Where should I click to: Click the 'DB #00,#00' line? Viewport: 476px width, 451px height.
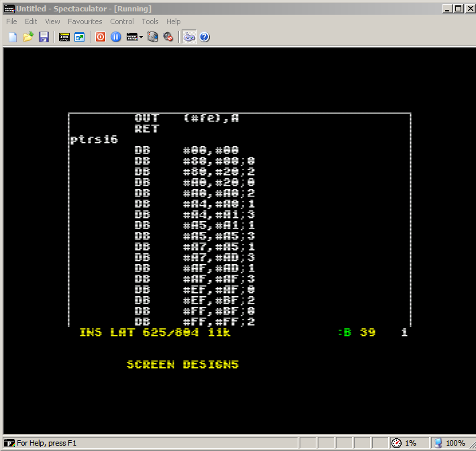click(186, 150)
